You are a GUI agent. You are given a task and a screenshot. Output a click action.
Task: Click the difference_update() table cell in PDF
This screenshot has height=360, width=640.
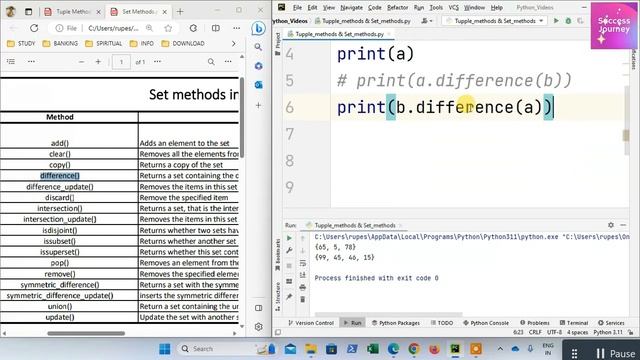pos(60,187)
